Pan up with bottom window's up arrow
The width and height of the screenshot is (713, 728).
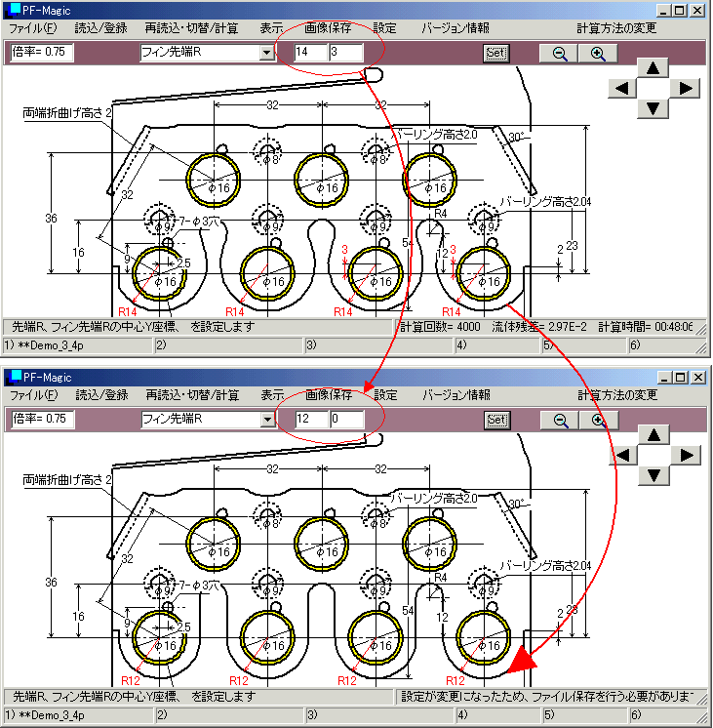coord(654,434)
